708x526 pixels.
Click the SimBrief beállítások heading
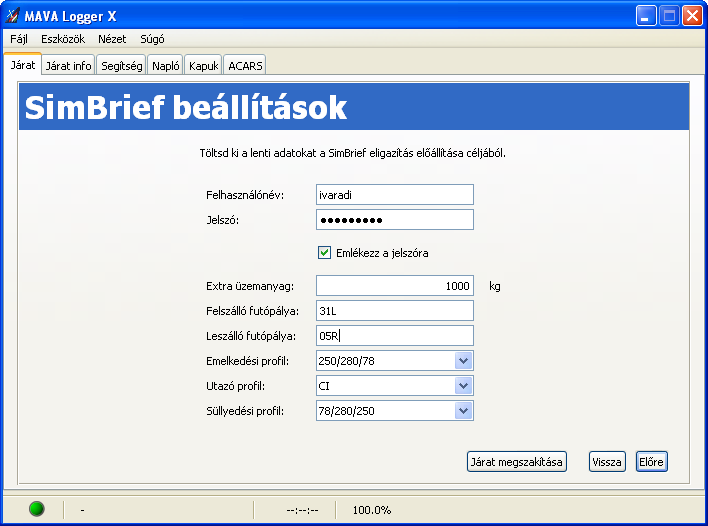[186, 107]
